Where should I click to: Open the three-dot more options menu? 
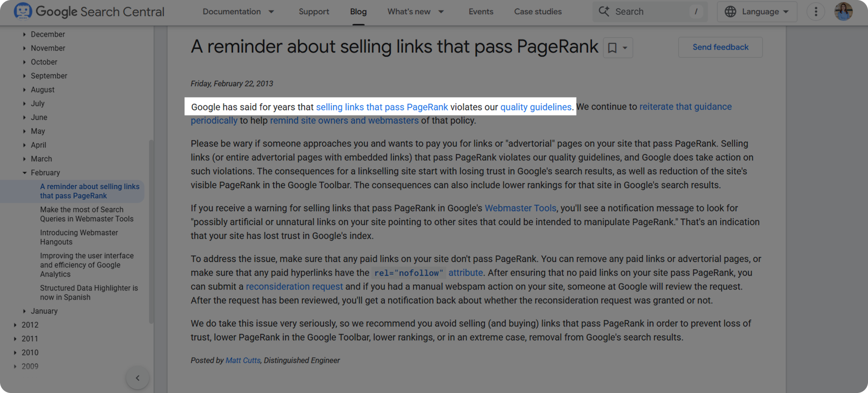click(816, 12)
